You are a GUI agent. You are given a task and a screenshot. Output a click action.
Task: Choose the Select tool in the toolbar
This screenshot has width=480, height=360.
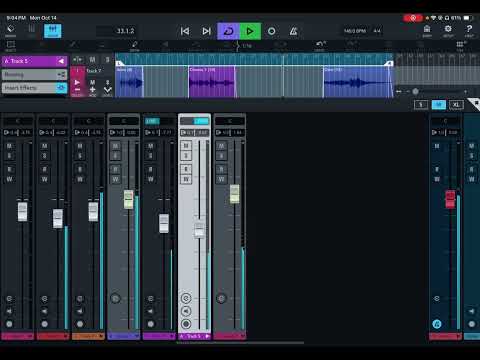[11, 46]
